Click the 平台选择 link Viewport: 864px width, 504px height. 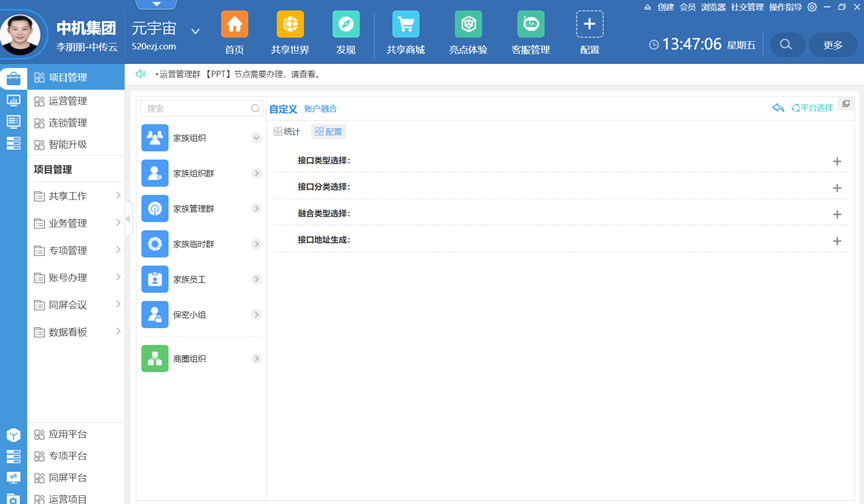pos(812,108)
